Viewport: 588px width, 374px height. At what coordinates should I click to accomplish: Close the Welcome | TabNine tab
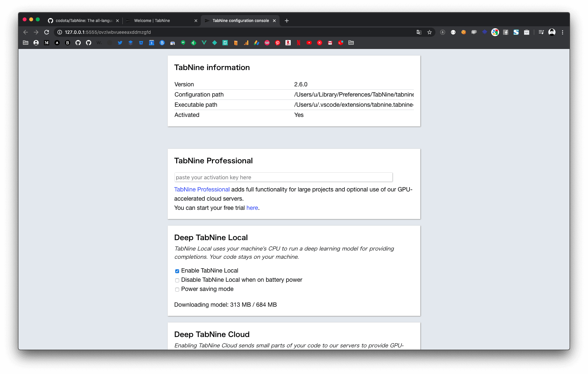point(196,21)
